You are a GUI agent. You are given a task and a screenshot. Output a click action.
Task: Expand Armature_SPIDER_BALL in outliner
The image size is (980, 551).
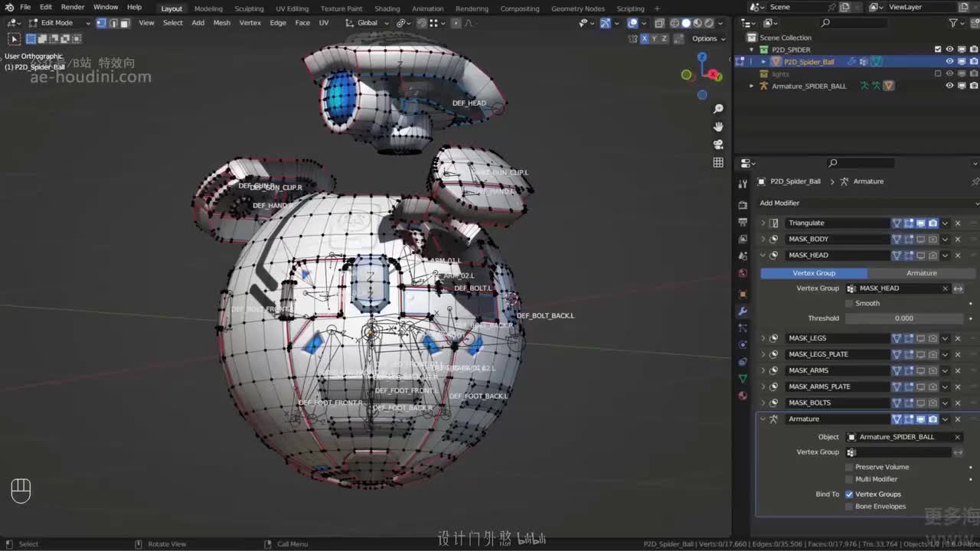pos(751,86)
